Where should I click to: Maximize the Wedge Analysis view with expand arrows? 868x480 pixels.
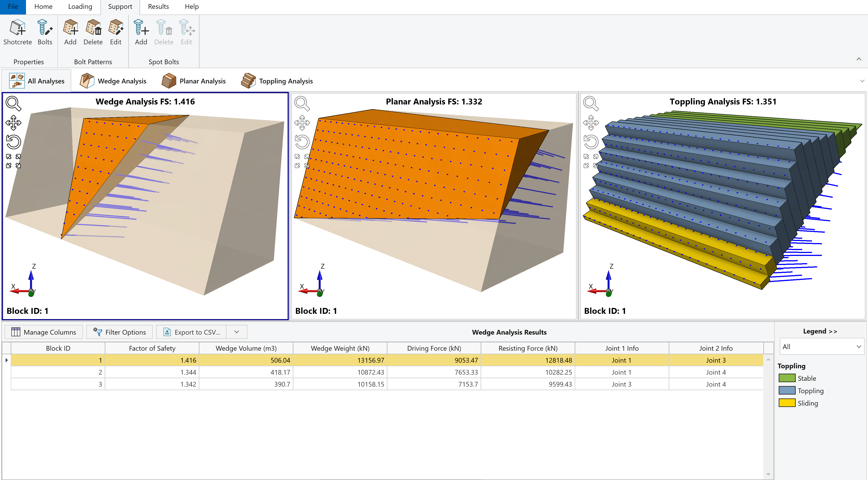14,161
